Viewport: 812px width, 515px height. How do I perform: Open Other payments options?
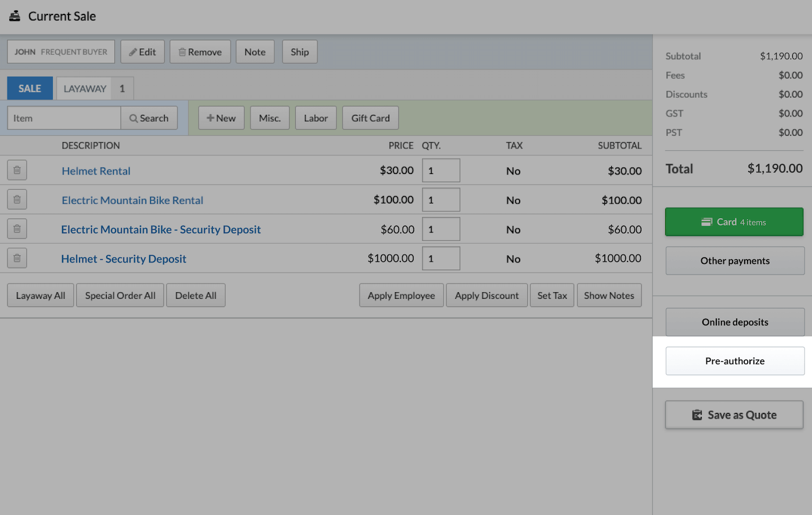click(734, 260)
